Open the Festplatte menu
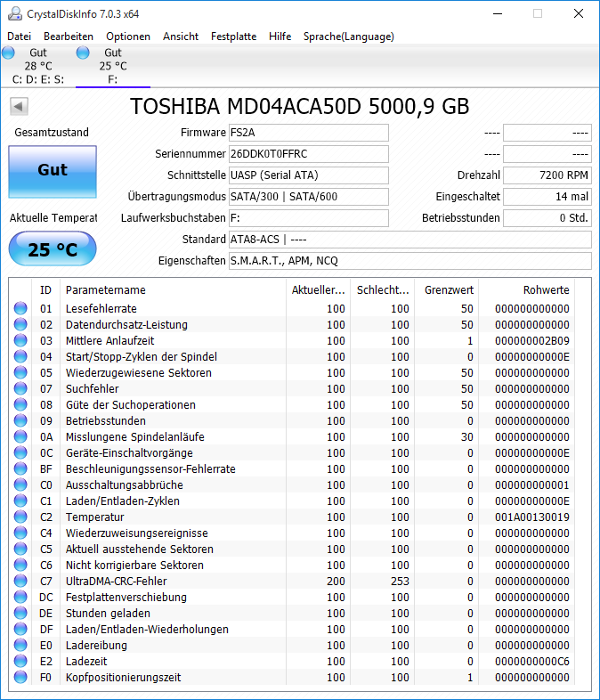Image resolution: width=600 pixels, height=700 pixels. [x=234, y=37]
